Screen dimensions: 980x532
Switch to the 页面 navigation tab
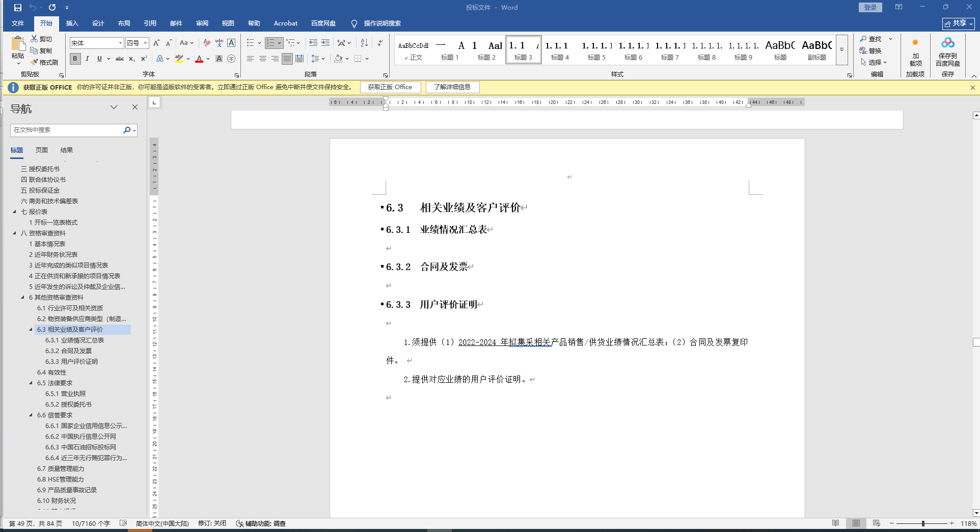click(x=41, y=150)
